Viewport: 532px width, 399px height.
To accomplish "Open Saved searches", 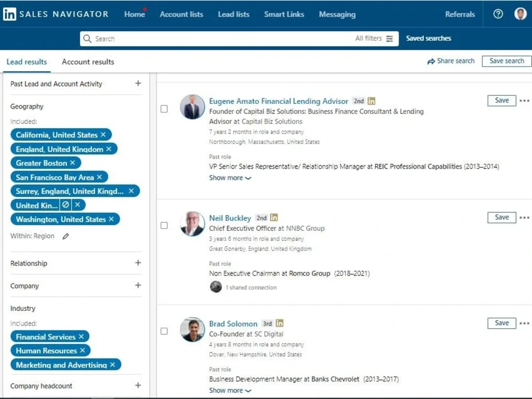I will click(428, 38).
